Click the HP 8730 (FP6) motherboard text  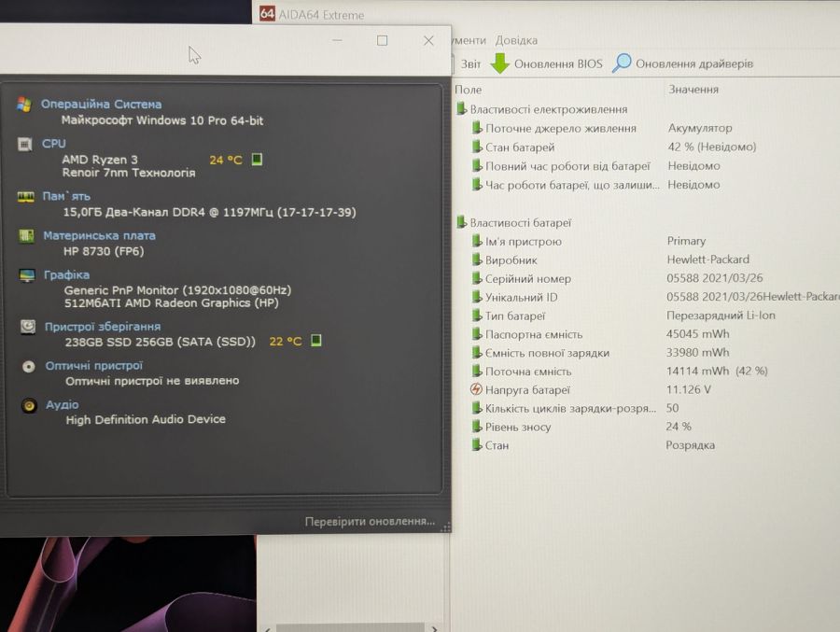(x=104, y=251)
